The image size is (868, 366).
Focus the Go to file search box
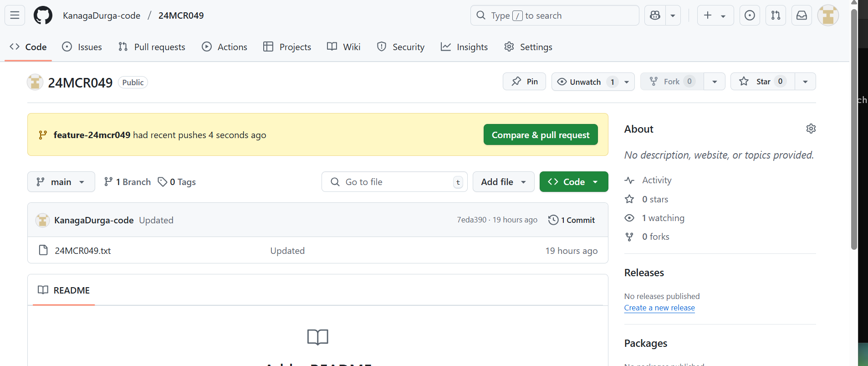coord(394,182)
